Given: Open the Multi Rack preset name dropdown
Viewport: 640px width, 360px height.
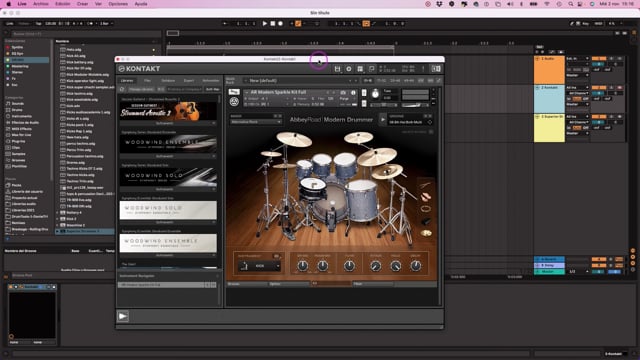Looking at the screenshot, I should click(300, 81).
